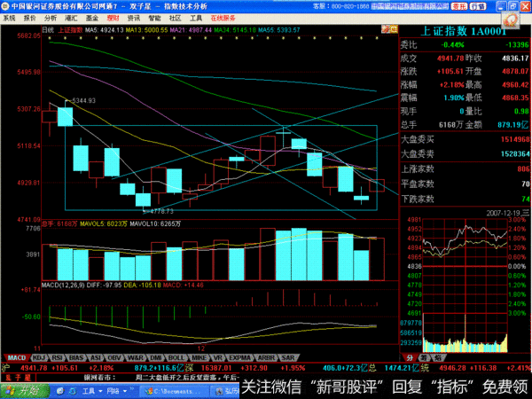Click the 日线 period label
The width and height of the screenshot is (532, 399).
pyautogui.click(x=48, y=30)
